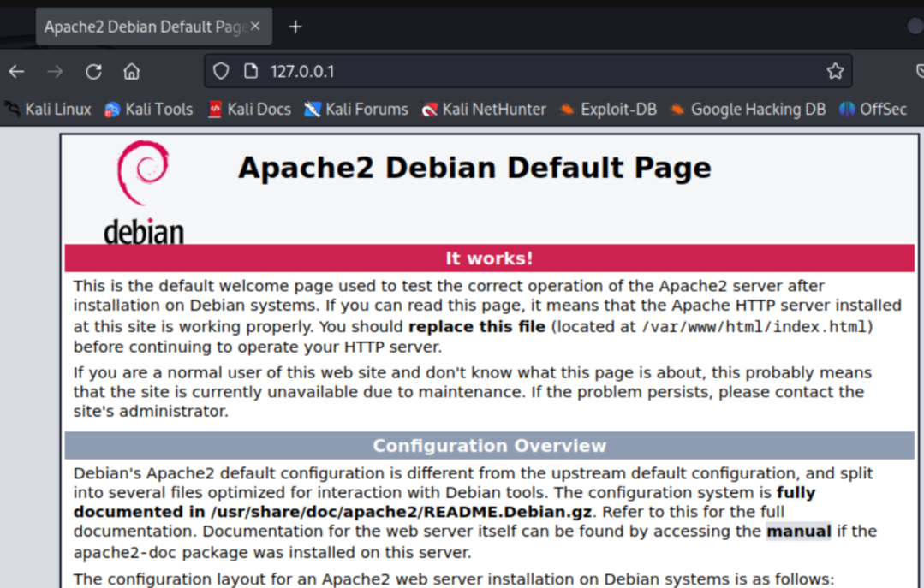Image resolution: width=924 pixels, height=588 pixels.
Task: Open the Kali Linux bookmark
Action: coord(48,109)
